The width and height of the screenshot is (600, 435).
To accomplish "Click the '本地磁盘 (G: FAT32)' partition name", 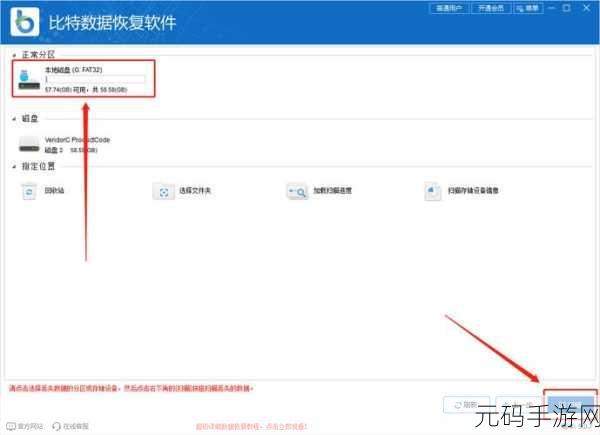I will click(x=73, y=70).
